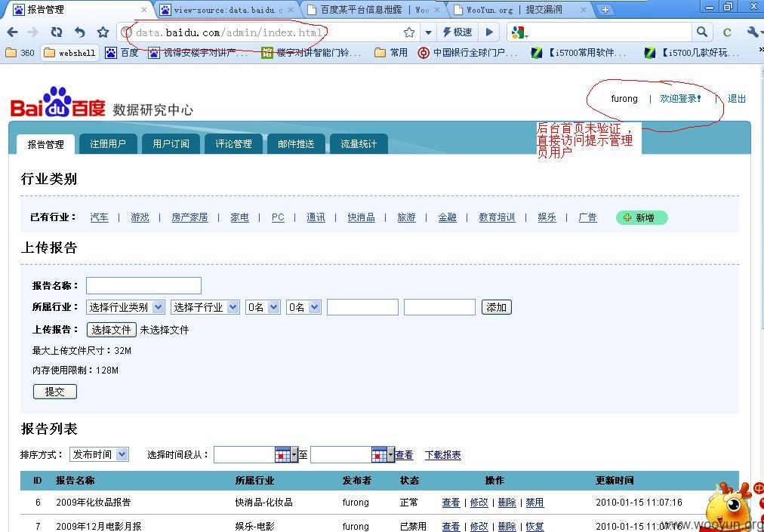Open the 房产家居 industry link

click(x=189, y=217)
